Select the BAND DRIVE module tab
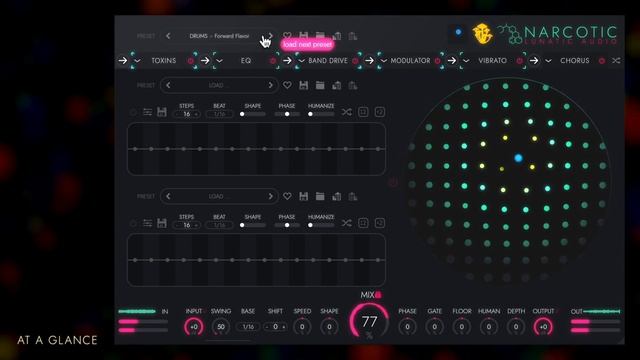This screenshot has width=640, height=360. tap(328, 60)
